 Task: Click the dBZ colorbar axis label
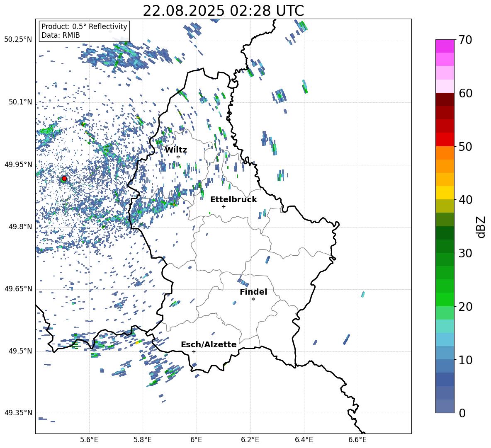[x=481, y=227]
